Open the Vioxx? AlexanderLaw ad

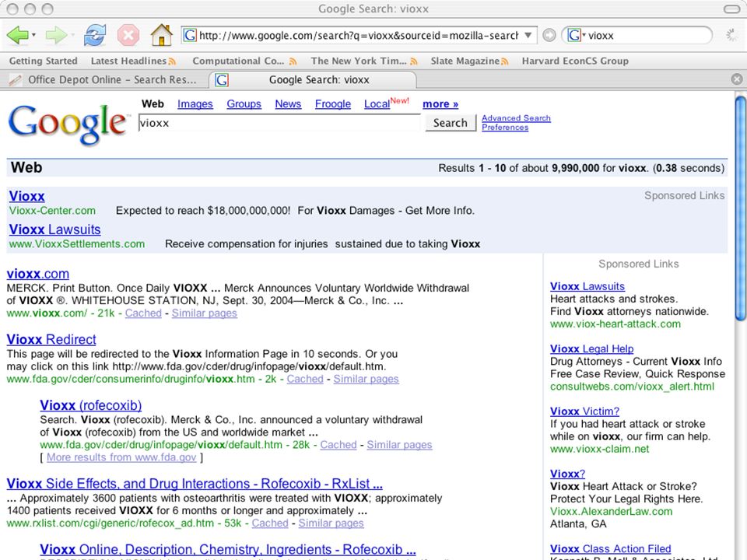[x=567, y=474]
